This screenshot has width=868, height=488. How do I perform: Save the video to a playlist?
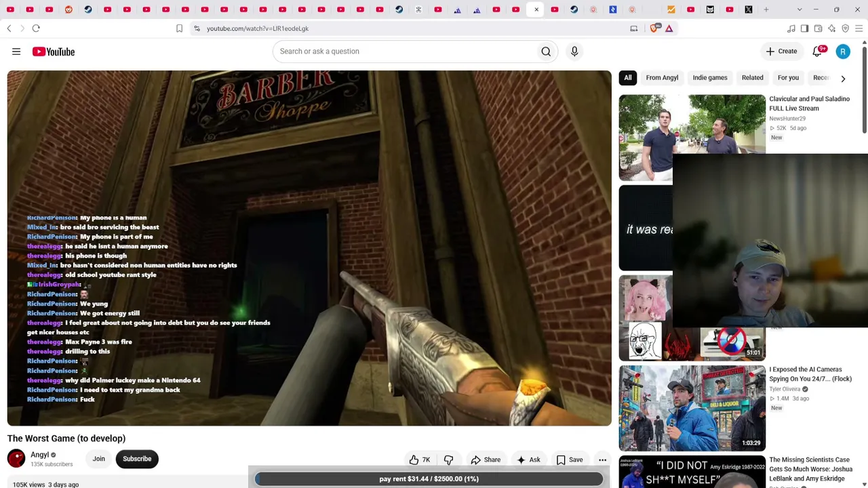570,460
